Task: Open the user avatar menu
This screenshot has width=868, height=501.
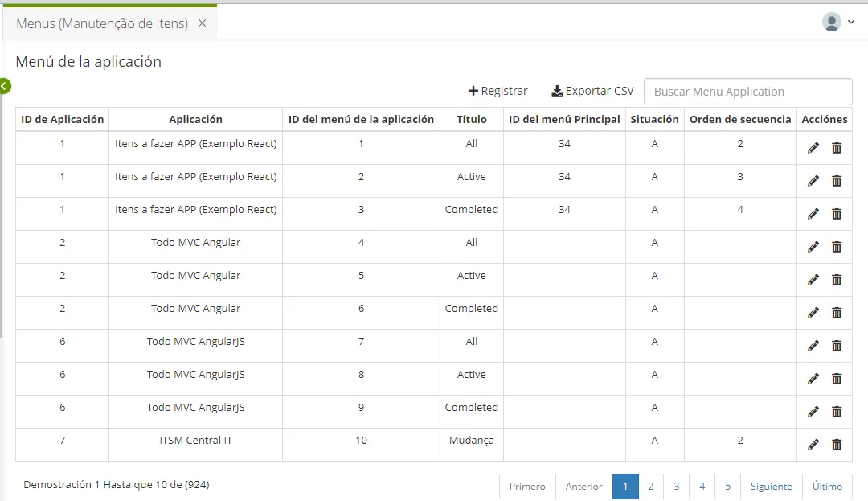Action: (x=831, y=23)
